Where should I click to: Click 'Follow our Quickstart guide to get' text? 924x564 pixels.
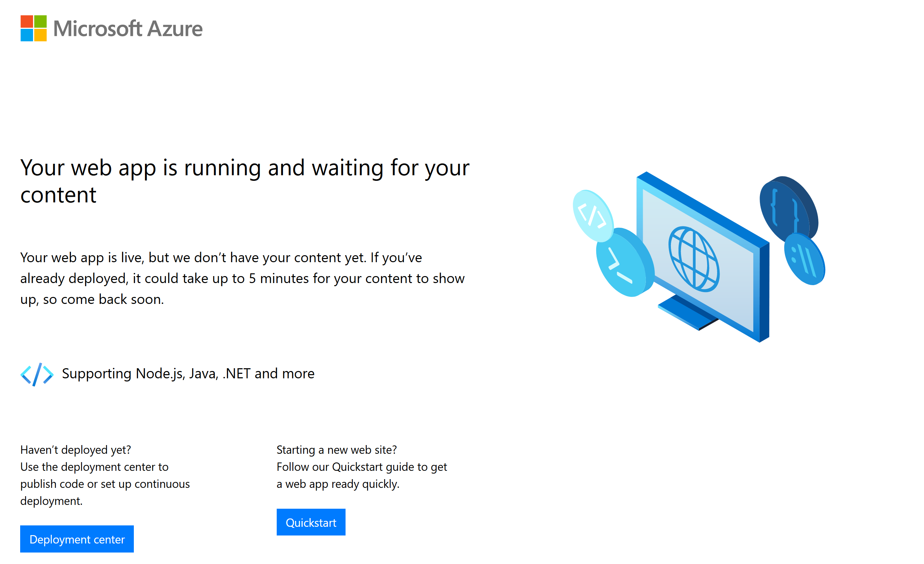click(x=362, y=467)
